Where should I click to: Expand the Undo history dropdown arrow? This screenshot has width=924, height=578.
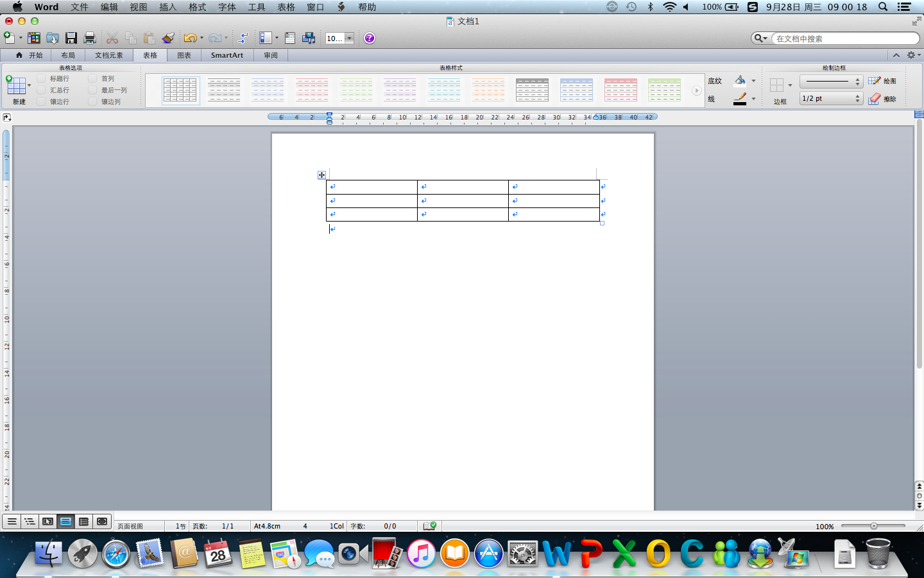(201, 38)
